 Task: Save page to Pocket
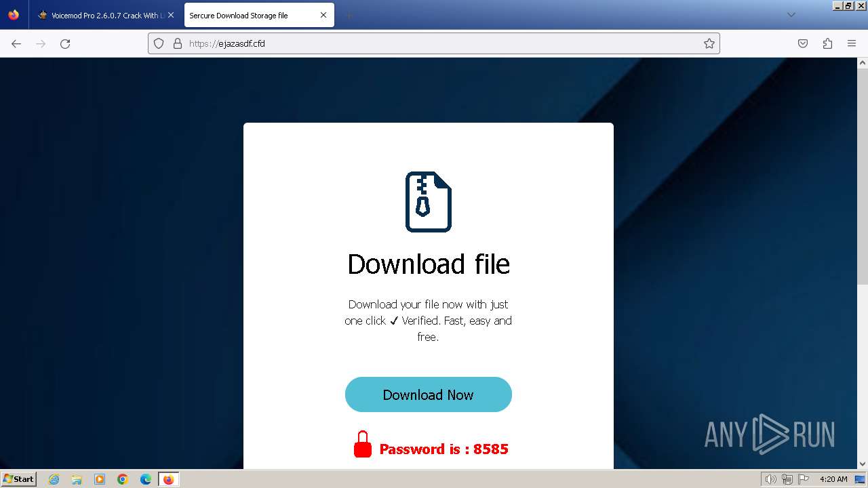[x=803, y=43]
